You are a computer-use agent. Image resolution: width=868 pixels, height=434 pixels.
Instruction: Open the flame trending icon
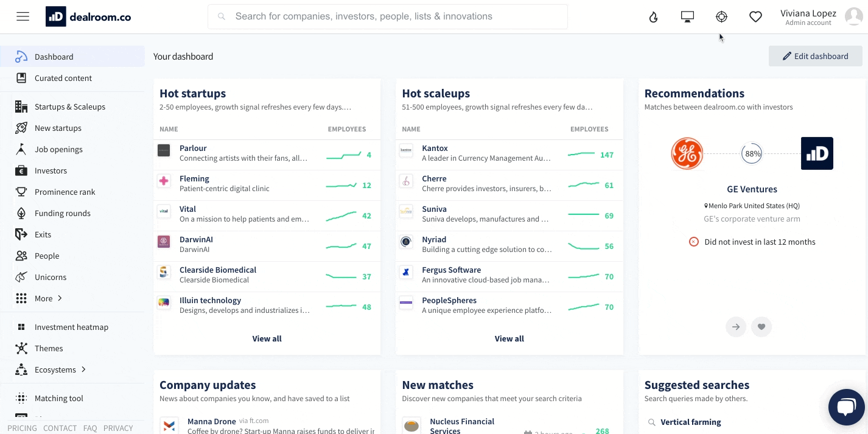(x=654, y=17)
